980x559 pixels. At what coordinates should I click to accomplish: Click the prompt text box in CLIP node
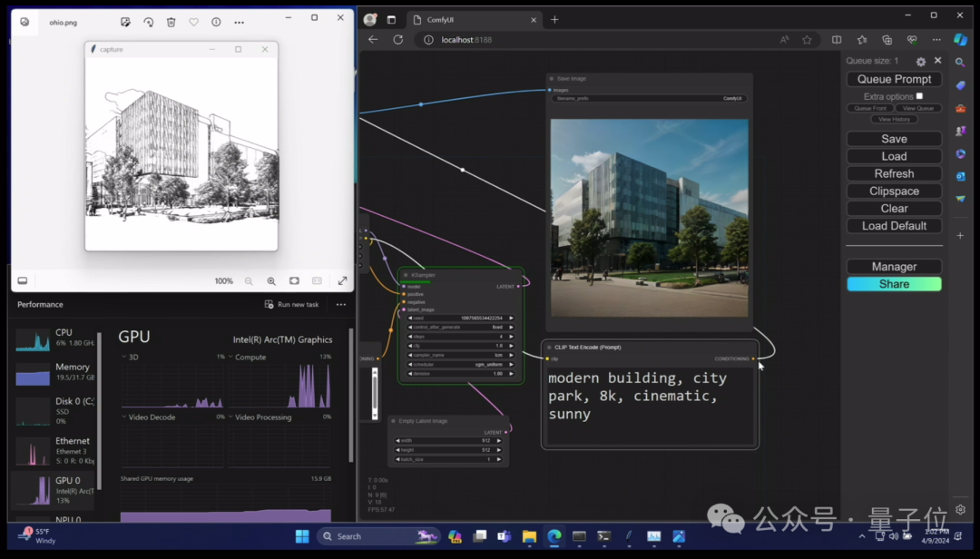click(649, 404)
